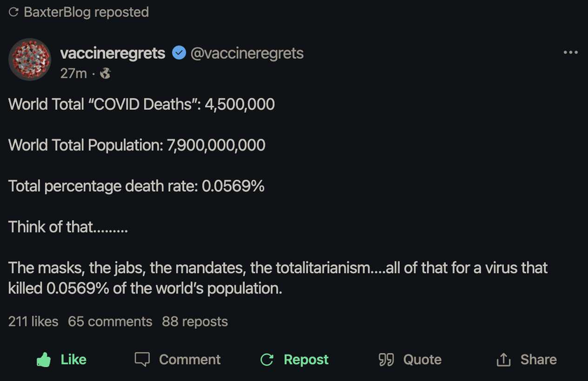This screenshot has width=588, height=381.
Task: Show the 65 comments
Action: coord(111,321)
